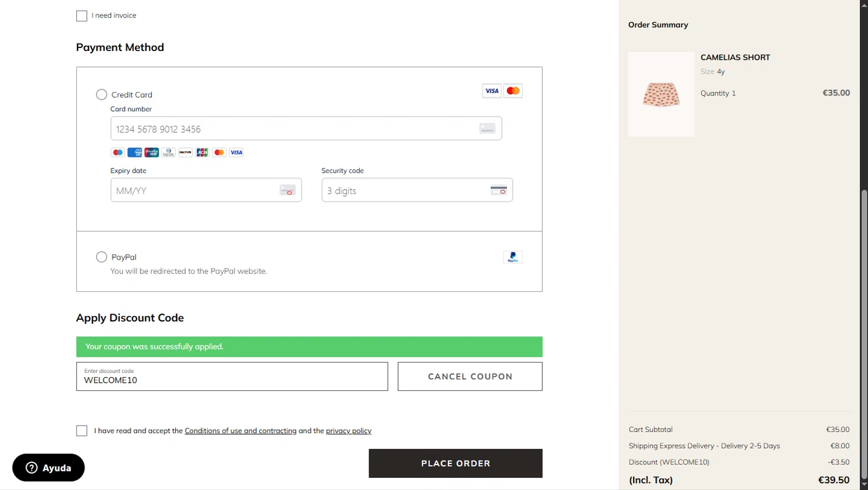Image resolution: width=868 pixels, height=490 pixels.
Task: Click the coupon successfully applied message
Action: (x=310, y=347)
